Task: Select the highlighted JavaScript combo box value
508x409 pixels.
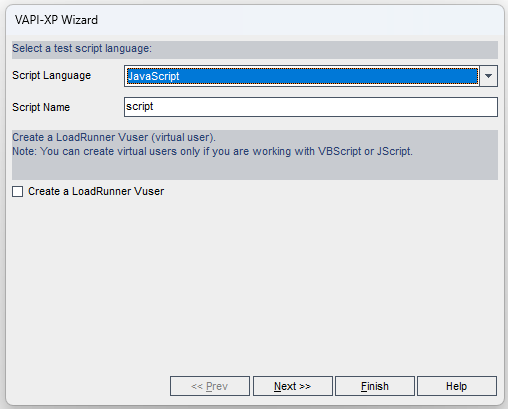Action: pyautogui.click(x=302, y=76)
